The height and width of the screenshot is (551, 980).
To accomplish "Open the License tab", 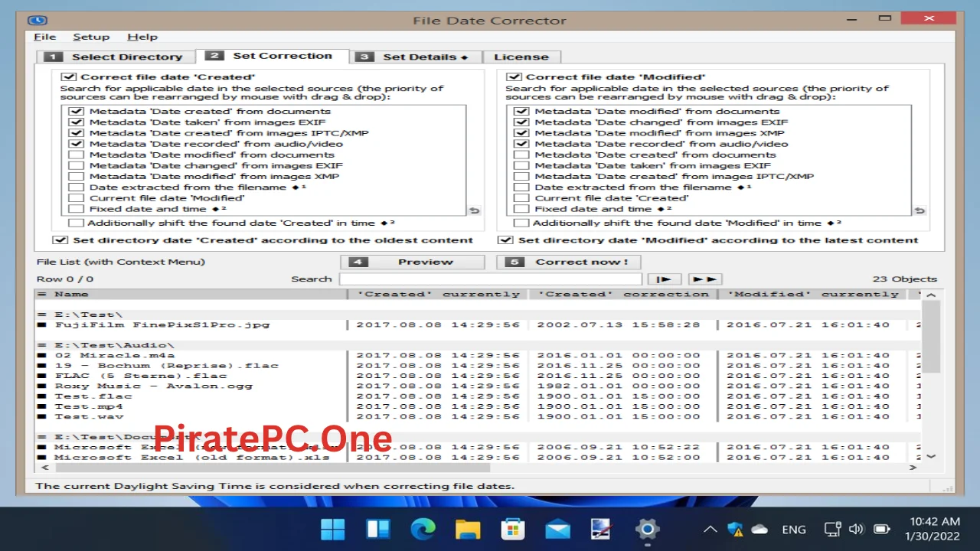I will [521, 57].
